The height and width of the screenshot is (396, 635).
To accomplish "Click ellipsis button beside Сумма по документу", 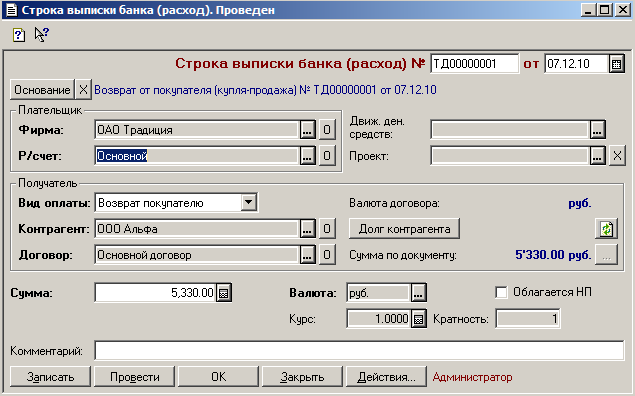I will 606,255.
